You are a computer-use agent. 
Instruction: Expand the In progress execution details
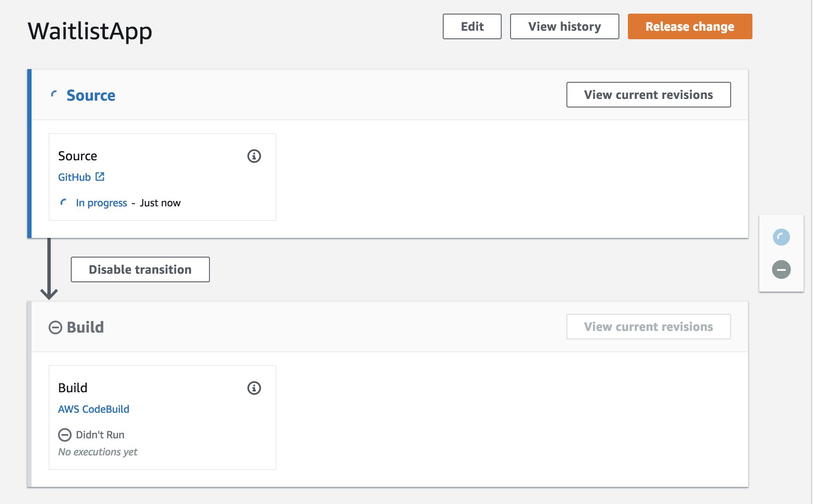101,202
